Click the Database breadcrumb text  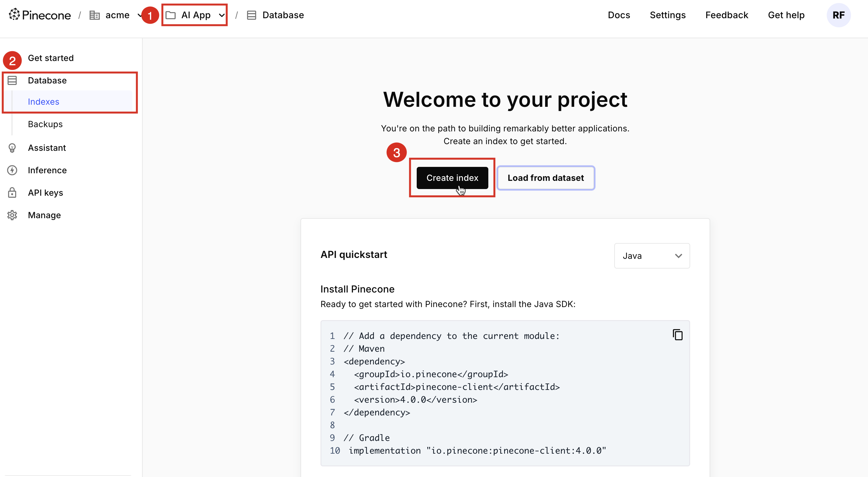(x=283, y=15)
